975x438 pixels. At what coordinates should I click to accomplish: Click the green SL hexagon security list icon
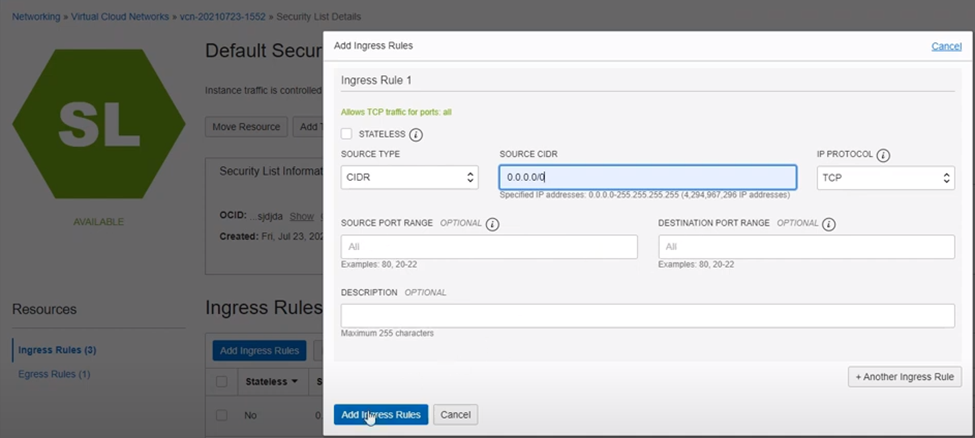click(99, 124)
